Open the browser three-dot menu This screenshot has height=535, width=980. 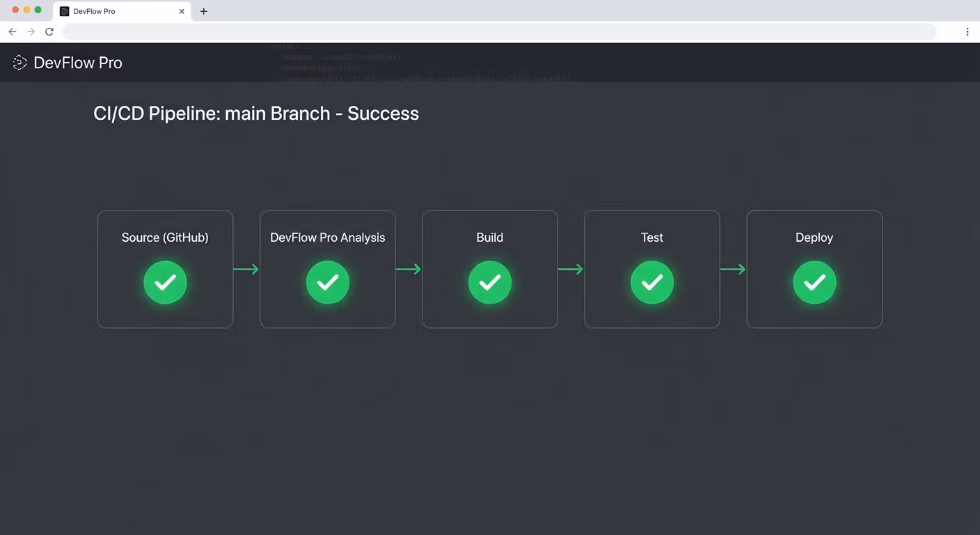point(967,31)
